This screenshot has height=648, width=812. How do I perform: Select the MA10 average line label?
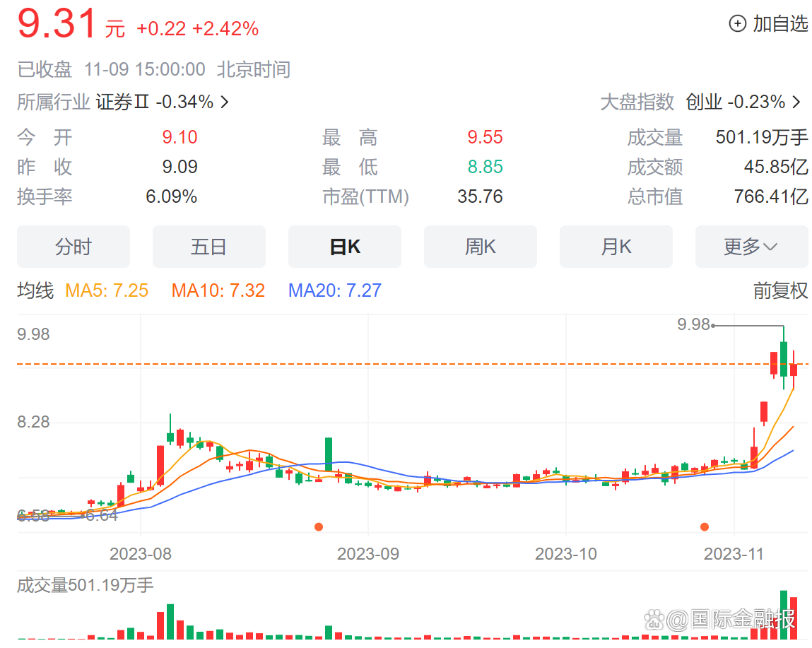218,290
